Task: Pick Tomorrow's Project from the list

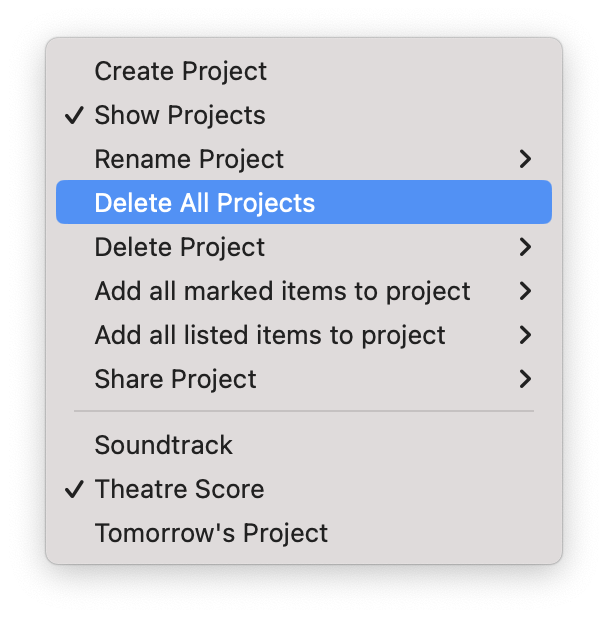Action: tap(304, 533)
